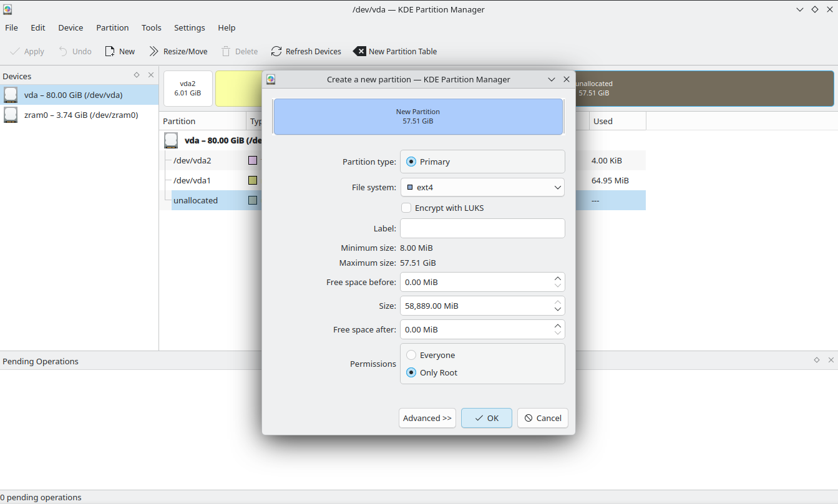Viewport: 838px width, 504px height.
Task: Open the Partition menu
Action: [112, 27]
